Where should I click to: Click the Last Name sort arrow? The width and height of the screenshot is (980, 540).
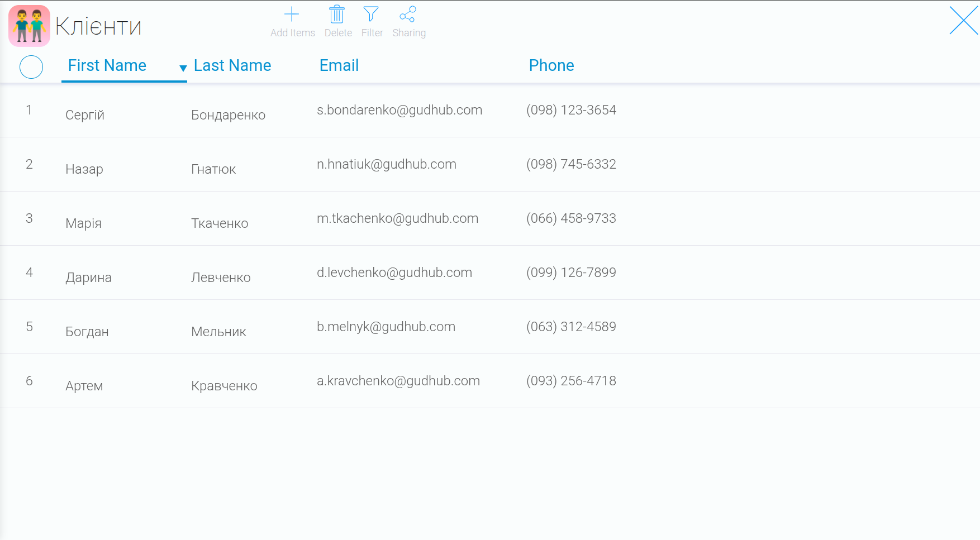[183, 68]
